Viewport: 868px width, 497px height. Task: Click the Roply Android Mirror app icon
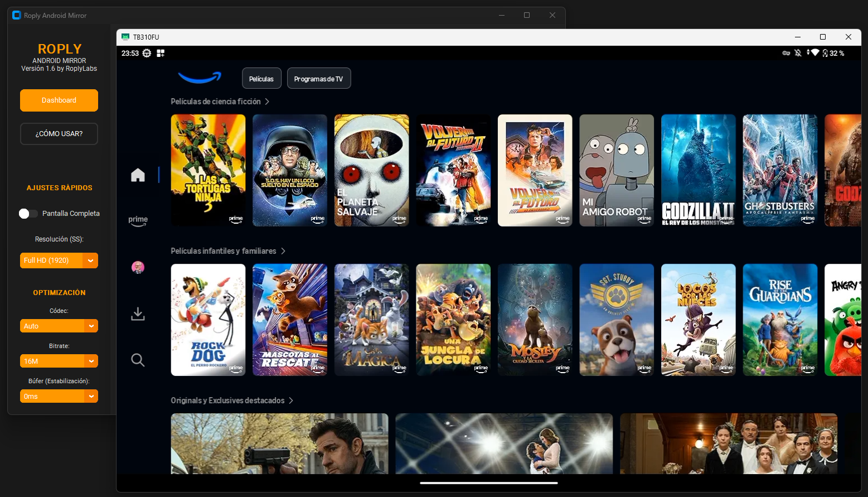[x=17, y=15]
